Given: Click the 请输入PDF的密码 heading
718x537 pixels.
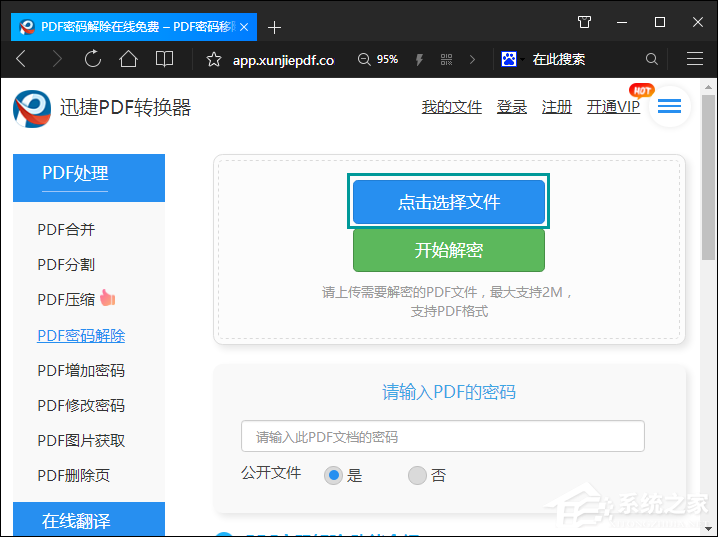Looking at the screenshot, I should coord(449,392).
